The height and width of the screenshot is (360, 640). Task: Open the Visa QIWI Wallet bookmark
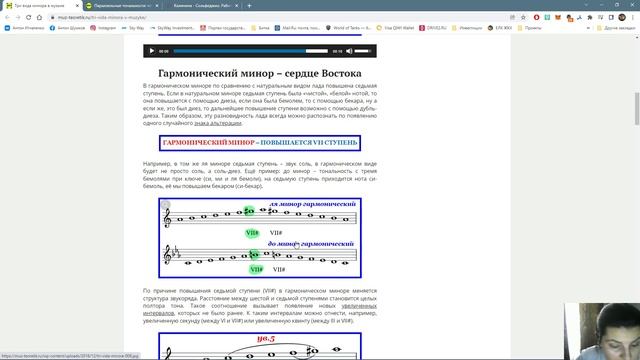395,28
